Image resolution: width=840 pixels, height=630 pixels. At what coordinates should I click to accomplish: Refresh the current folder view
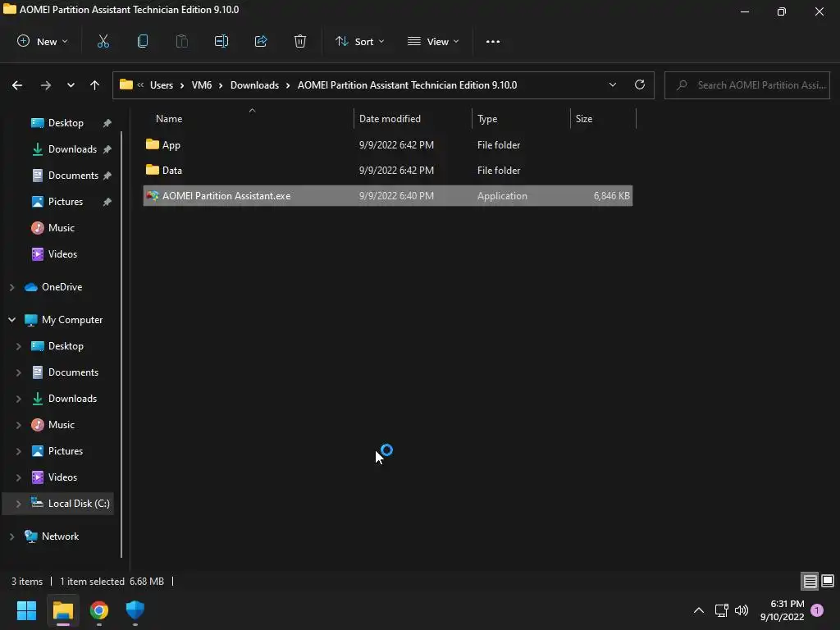click(x=640, y=84)
